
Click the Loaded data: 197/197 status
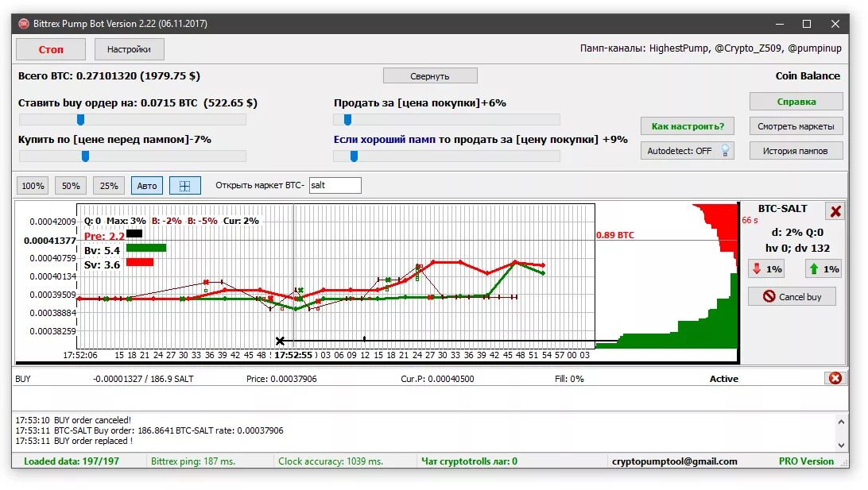[x=72, y=461]
